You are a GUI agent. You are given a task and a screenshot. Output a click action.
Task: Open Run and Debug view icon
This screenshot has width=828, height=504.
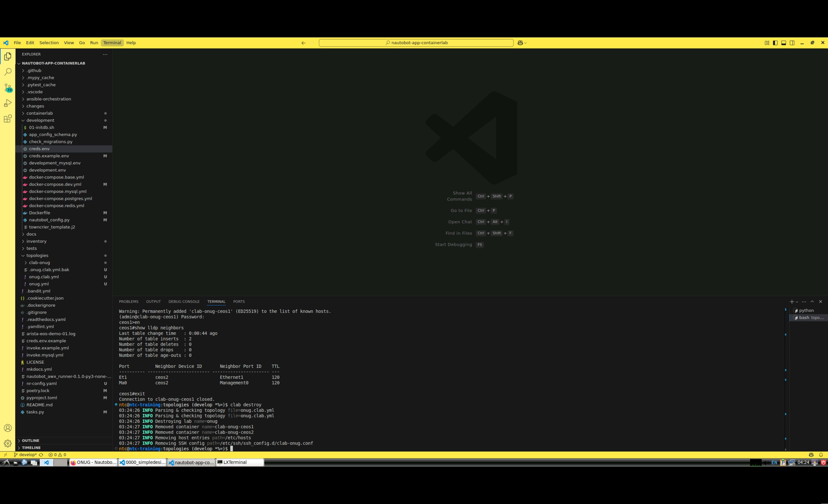coord(8,103)
